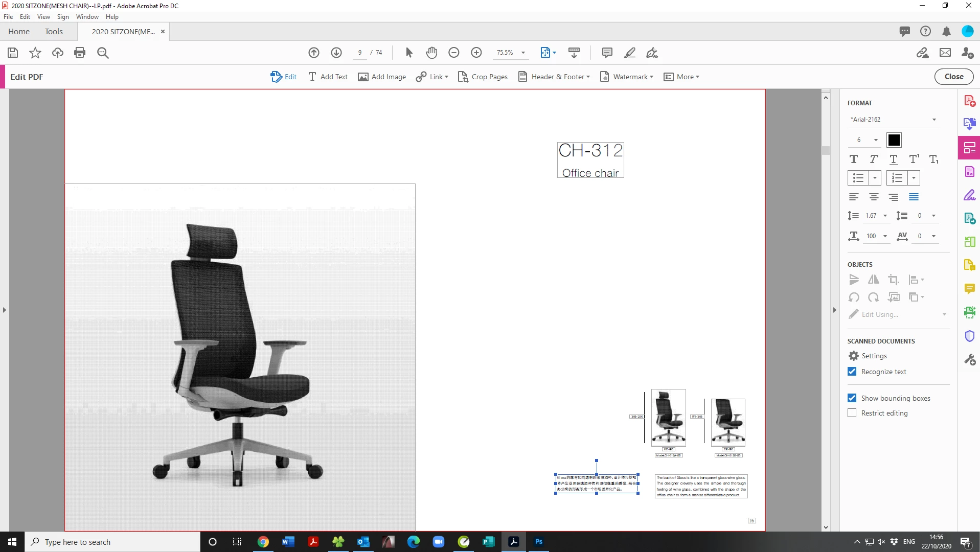Open the Window menu
This screenshot has height=552, width=980.
pos(87,17)
